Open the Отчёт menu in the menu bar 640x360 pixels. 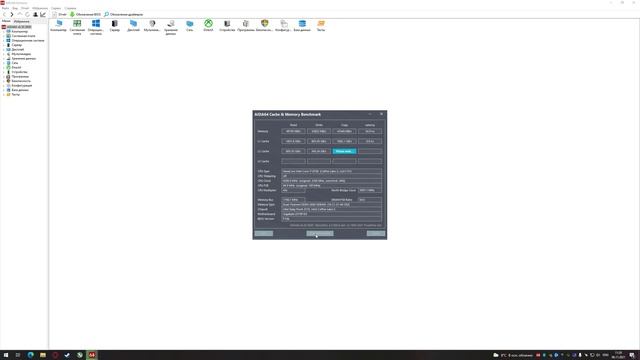tap(25, 8)
